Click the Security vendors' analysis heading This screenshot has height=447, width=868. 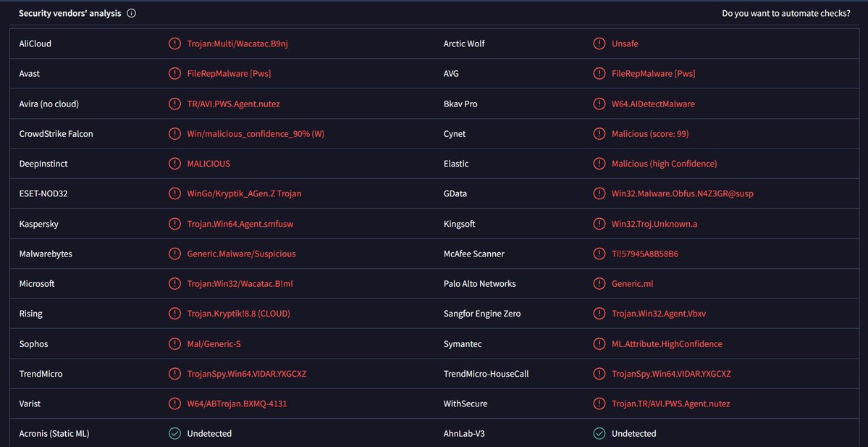[69, 13]
